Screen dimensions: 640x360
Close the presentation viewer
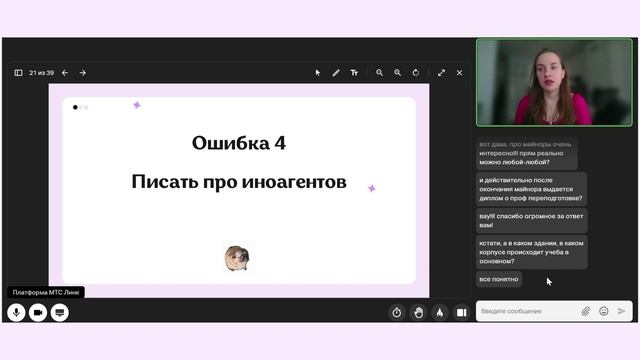pyautogui.click(x=459, y=73)
